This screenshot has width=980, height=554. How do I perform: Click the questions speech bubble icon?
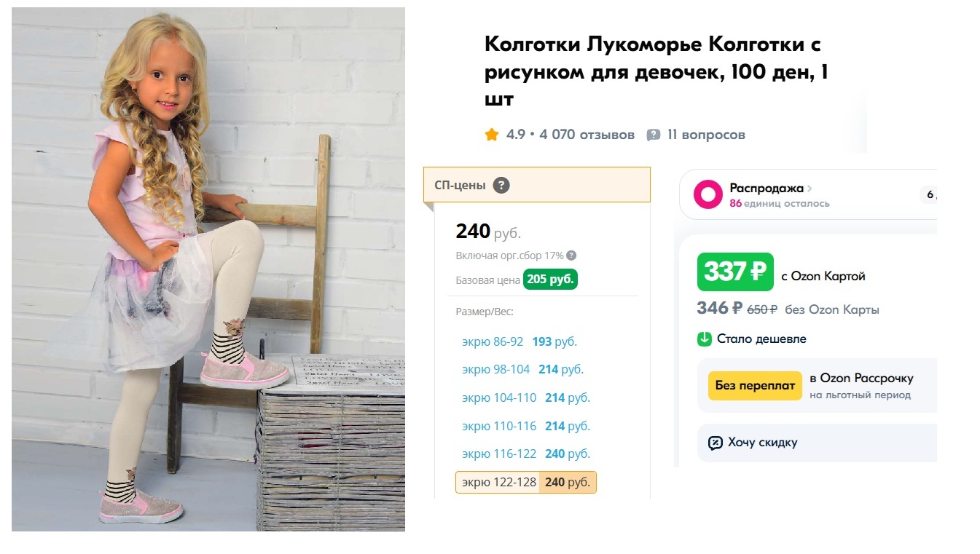click(654, 135)
